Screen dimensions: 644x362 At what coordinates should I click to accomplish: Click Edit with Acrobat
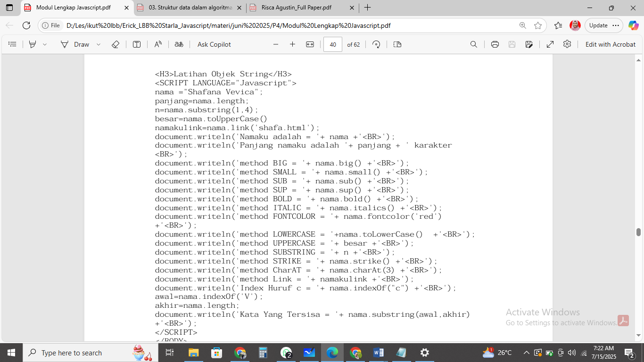coord(611,44)
